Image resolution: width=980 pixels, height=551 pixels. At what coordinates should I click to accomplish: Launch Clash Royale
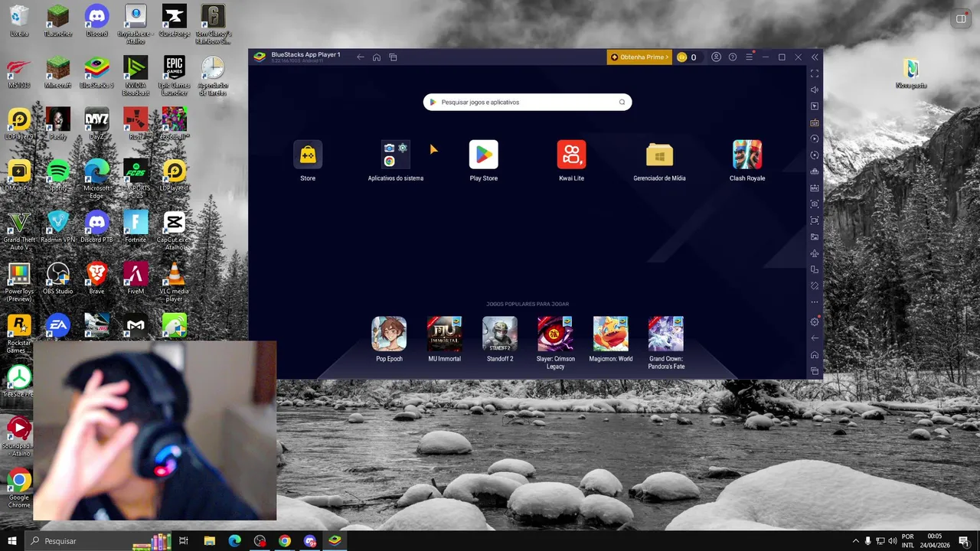pos(747,155)
